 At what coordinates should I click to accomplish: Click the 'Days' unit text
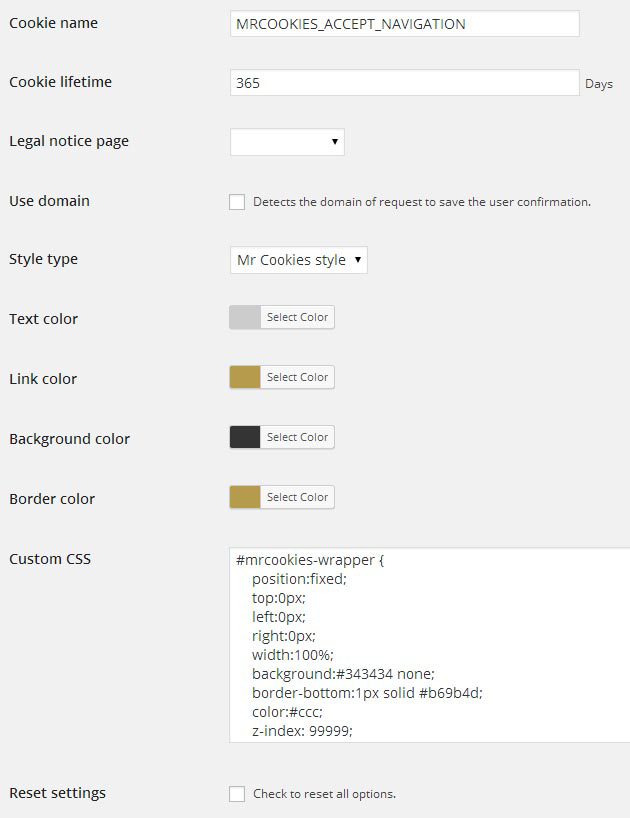[599, 84]
